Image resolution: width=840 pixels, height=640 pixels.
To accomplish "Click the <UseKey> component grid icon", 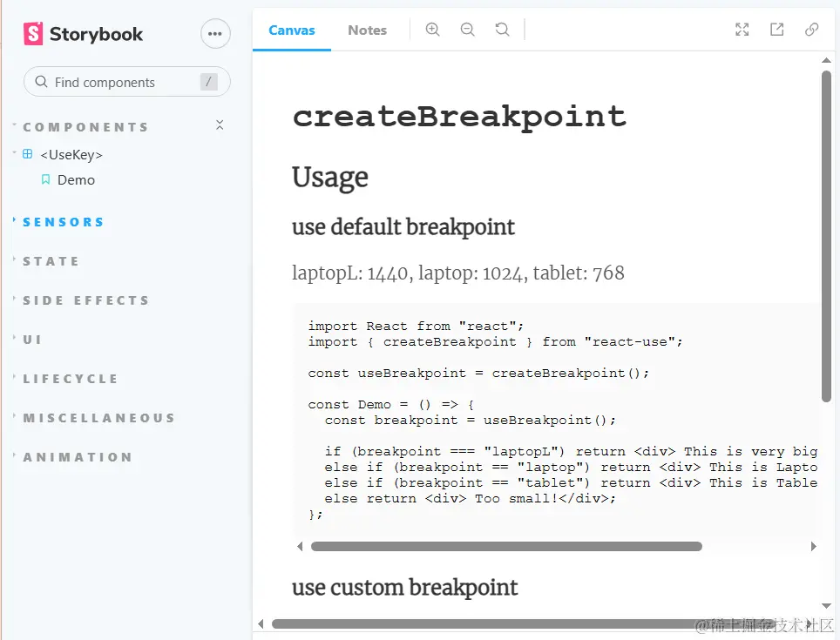I will pos(28,154).
